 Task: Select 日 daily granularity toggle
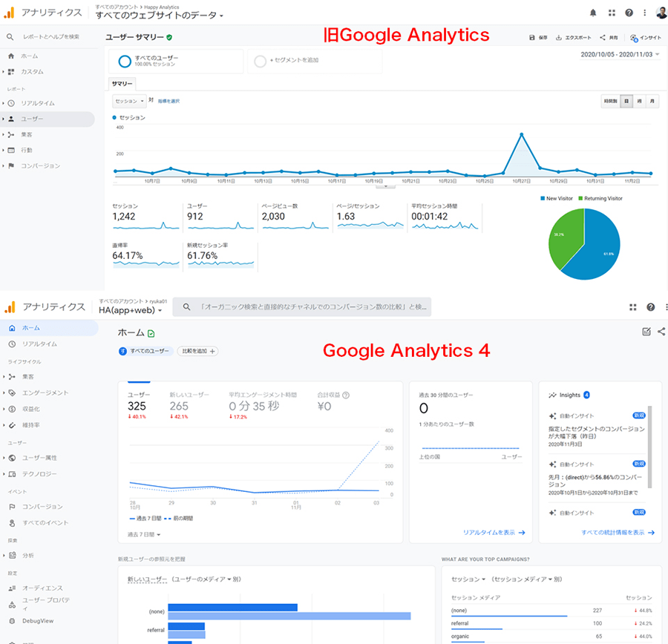(626, 101)
